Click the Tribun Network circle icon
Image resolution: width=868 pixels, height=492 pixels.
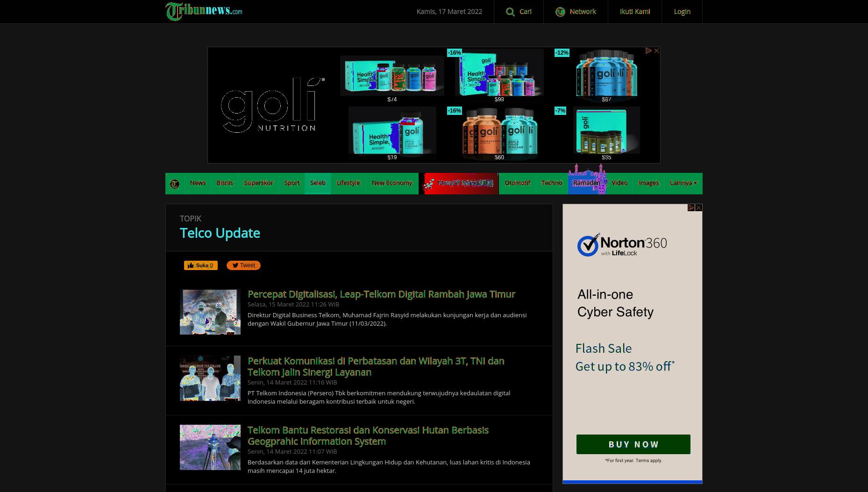point(560,12)
